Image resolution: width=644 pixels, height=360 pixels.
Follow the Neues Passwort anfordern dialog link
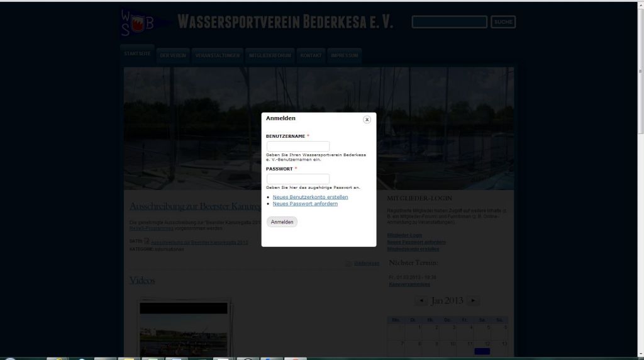coord(305,204)
